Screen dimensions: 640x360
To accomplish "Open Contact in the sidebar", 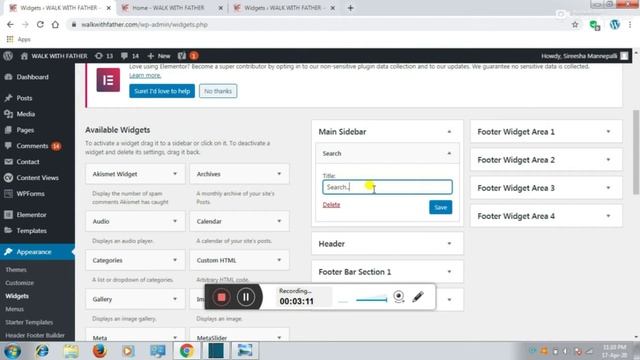I will [x=28, y=162].
